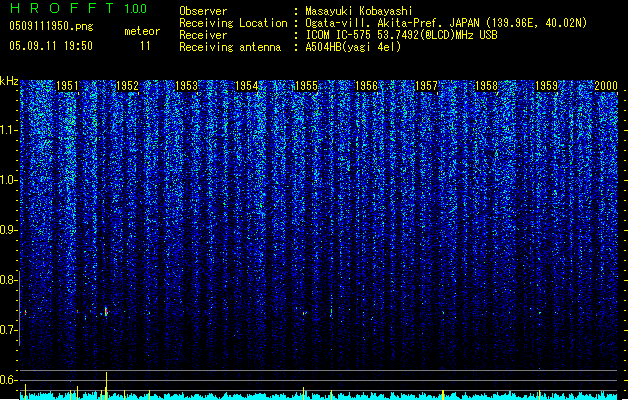Click the meteor count value 11

point(145,46)
